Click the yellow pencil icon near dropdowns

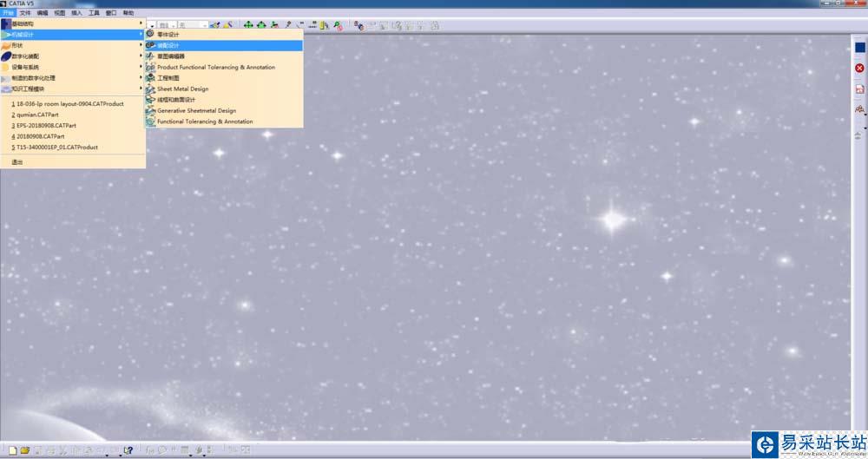point(228,25)
